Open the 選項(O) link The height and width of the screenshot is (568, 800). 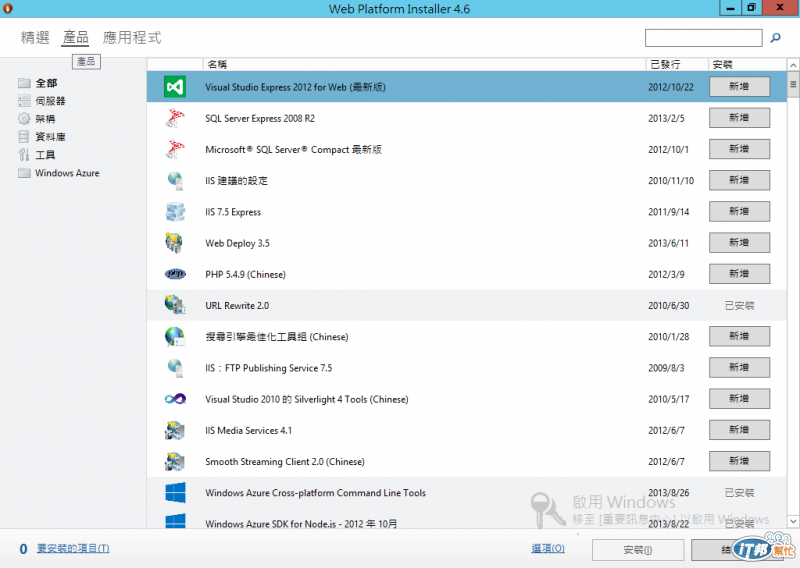(x=548, y=549)
